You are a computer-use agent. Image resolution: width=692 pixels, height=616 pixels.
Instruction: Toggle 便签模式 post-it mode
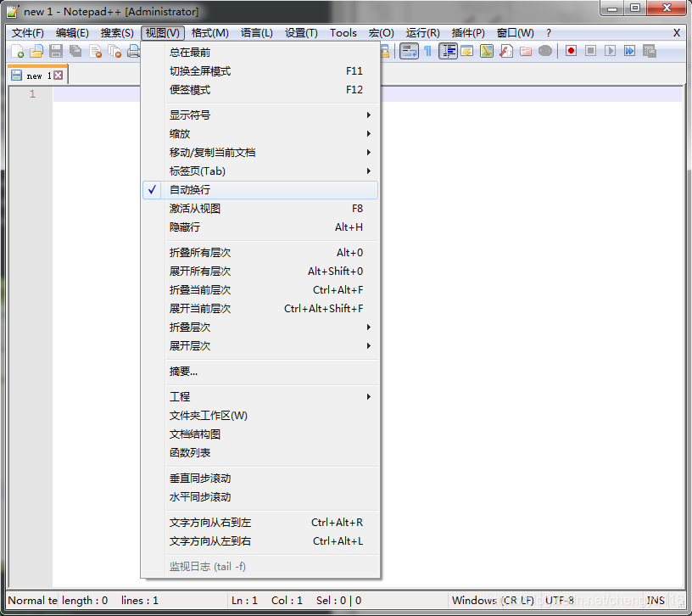[x=260, y=90]
